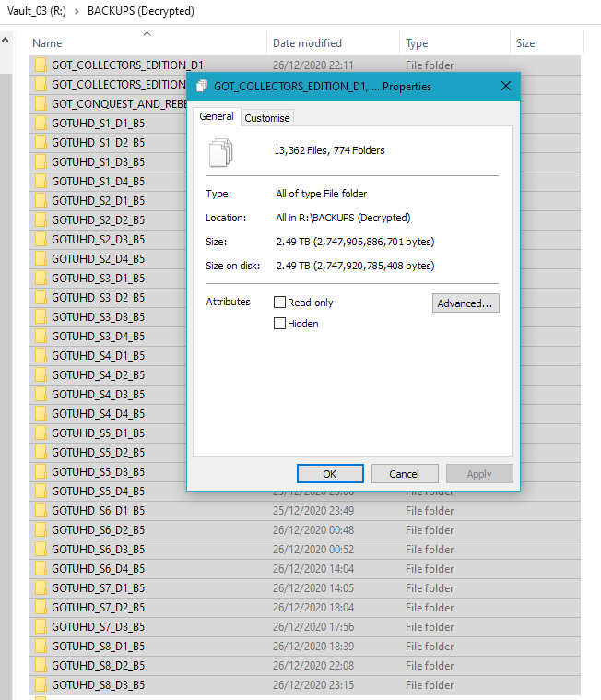601x700 pixels.
Task: Select the GOTUHD_S4_D4_B5 folder icon
Action: coord(41,413)
